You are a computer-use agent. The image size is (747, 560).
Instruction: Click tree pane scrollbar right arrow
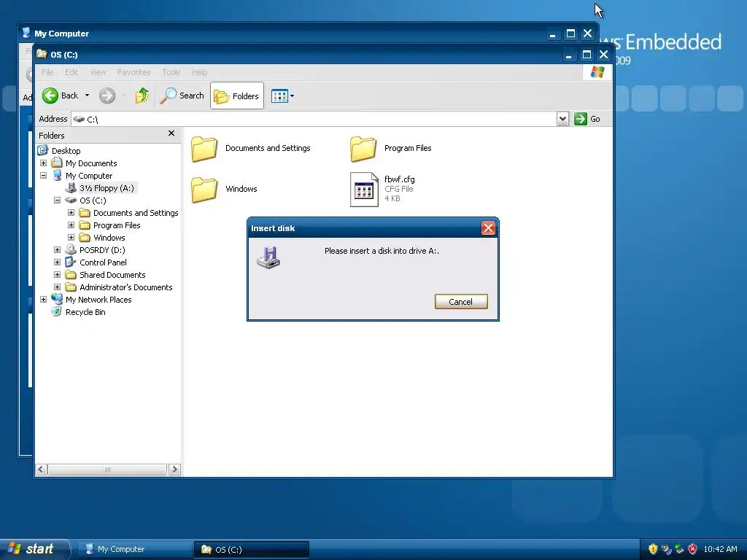pyautogui.click(x=175, y=470)
